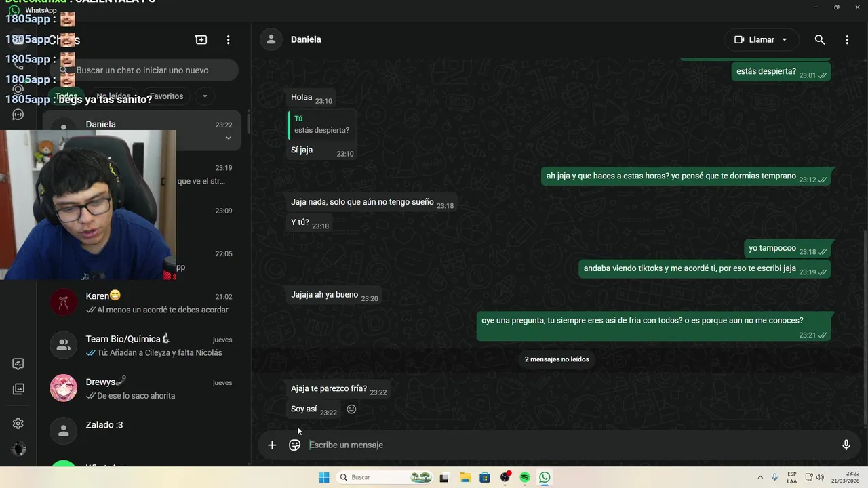The image size is (868, 488).
Task: Click Drewys chat avatar
Action: pyautogui.click(x=63, y=388)
